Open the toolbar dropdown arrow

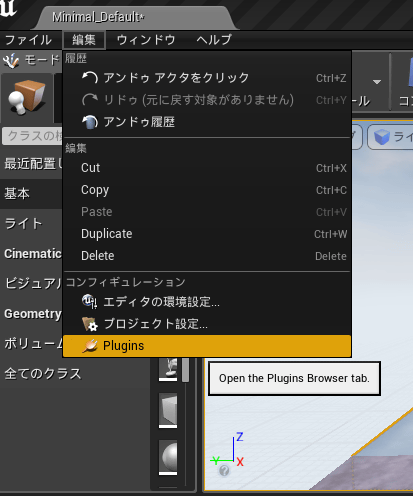pos(377,82)
